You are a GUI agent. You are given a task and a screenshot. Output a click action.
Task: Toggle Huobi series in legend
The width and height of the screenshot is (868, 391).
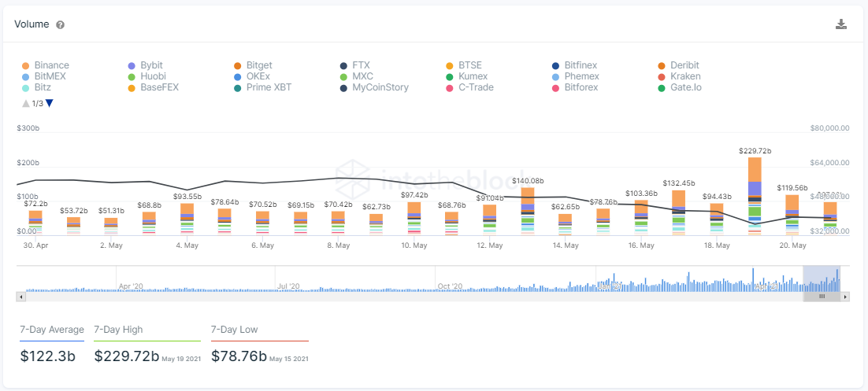147,76
